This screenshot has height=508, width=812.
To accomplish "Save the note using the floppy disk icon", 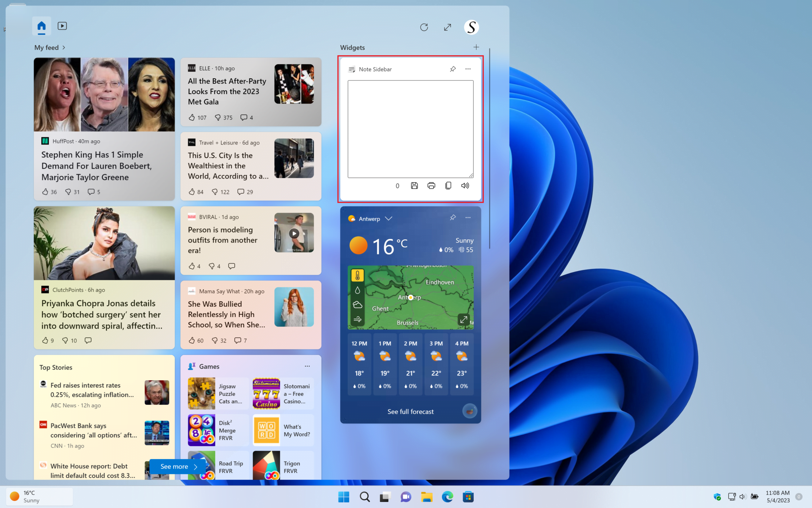I will pyautogui.click(x=414, y=185).
